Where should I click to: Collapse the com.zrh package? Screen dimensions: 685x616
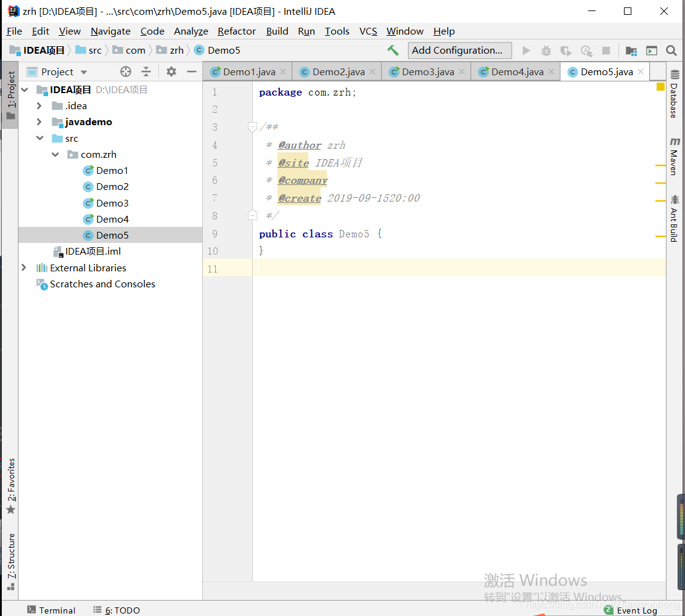pyautogui.click(x=55, y=155)
